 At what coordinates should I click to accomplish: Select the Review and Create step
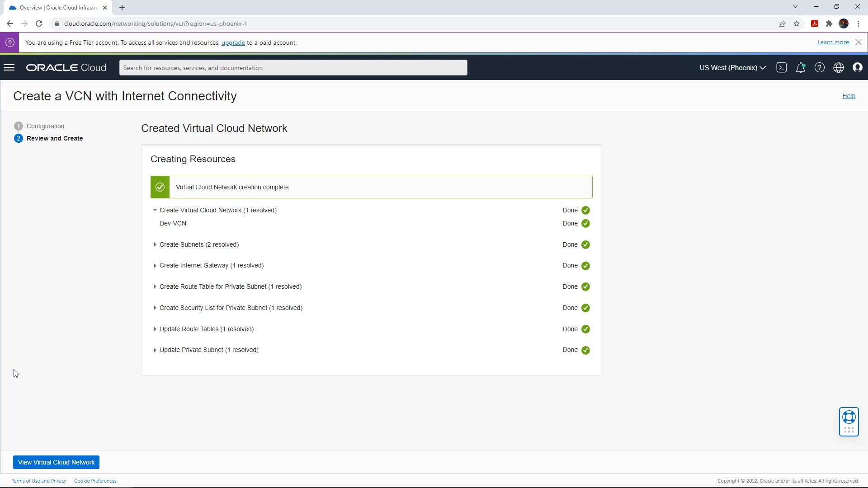55,138
